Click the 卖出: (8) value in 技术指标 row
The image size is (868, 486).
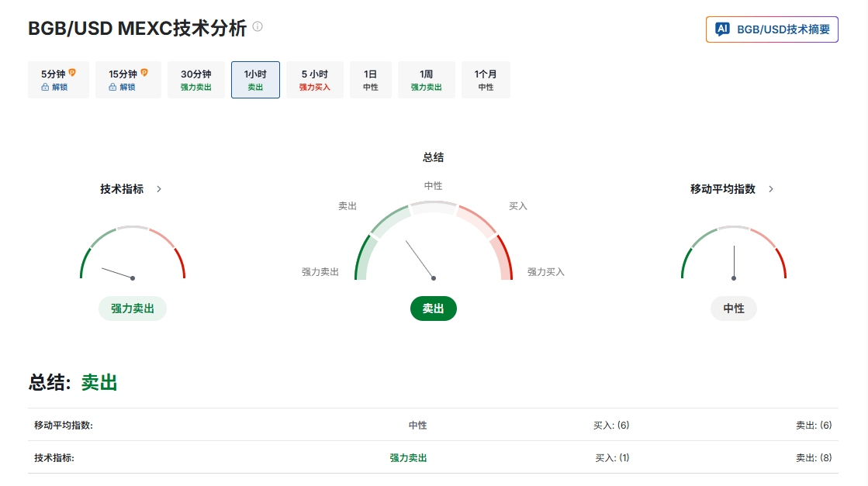pyautogui.click(x=814, y=458)
